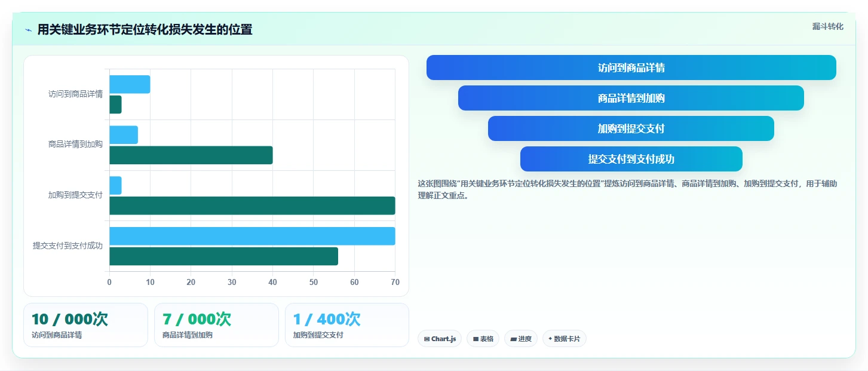The width and height of the screenshot is (868, 371).
Task: Click the y-axis label 提交支付到支付成功
Action: coord(68,246)
